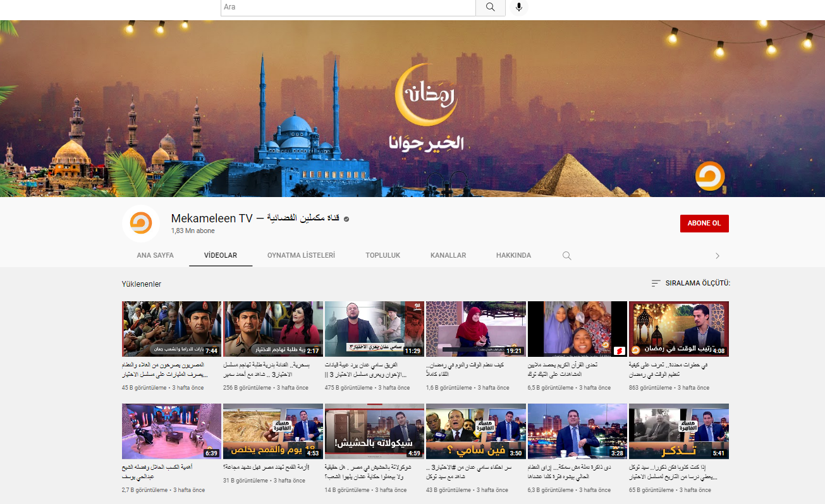Click the search magnifier button
The height and width of the screenshot is (504, 825).
[x=491, y=7]
